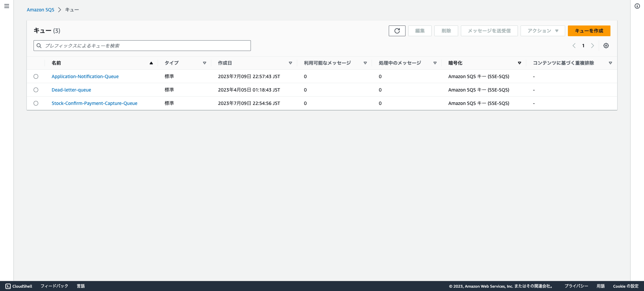Sort by 処理中のメッセージ column
The image size is (644, 291).
(x=435, y=63)
